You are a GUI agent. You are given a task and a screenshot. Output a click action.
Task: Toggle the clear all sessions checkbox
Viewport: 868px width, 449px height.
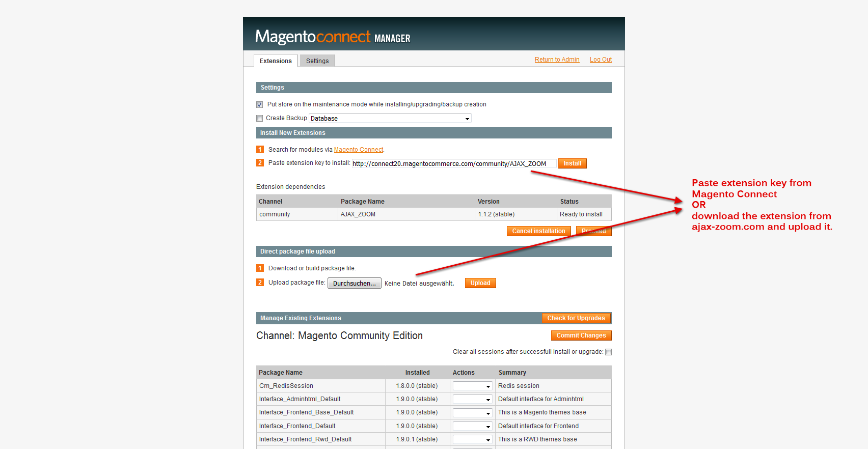coord(608,352)
